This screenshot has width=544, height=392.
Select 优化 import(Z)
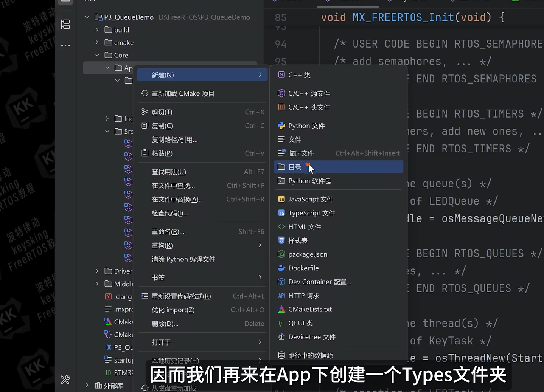click(202, 310)
